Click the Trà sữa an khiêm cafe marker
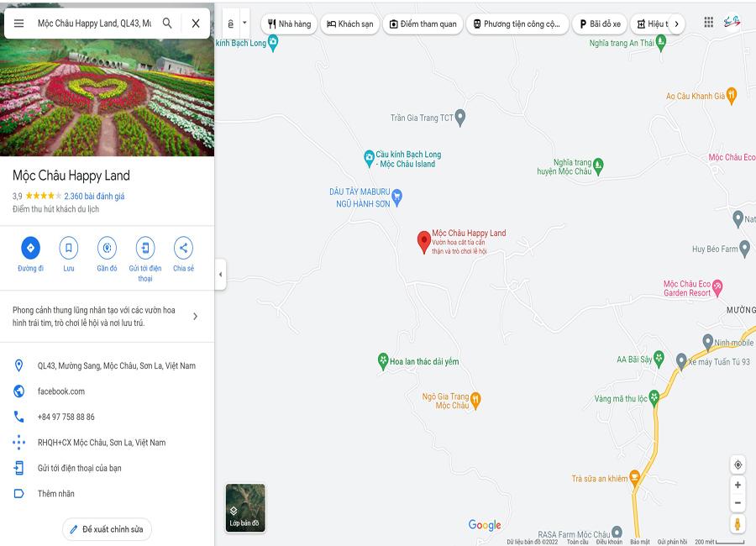 (x=634, y=478)
